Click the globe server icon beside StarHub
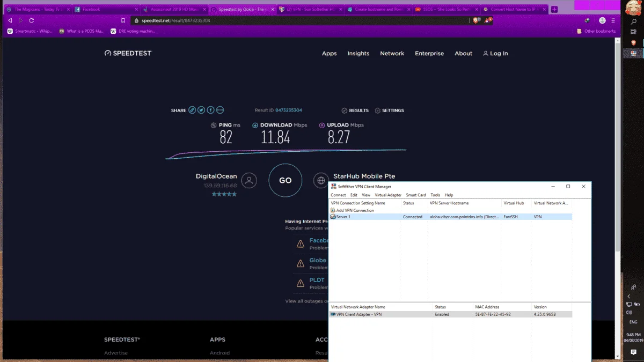 tap(321, 180)
